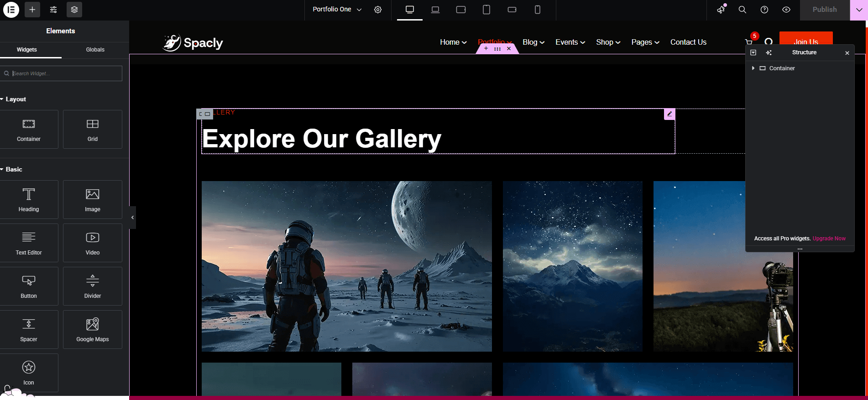Delete container with section X icon
868x400 pixels.
[x=509, y=48]
